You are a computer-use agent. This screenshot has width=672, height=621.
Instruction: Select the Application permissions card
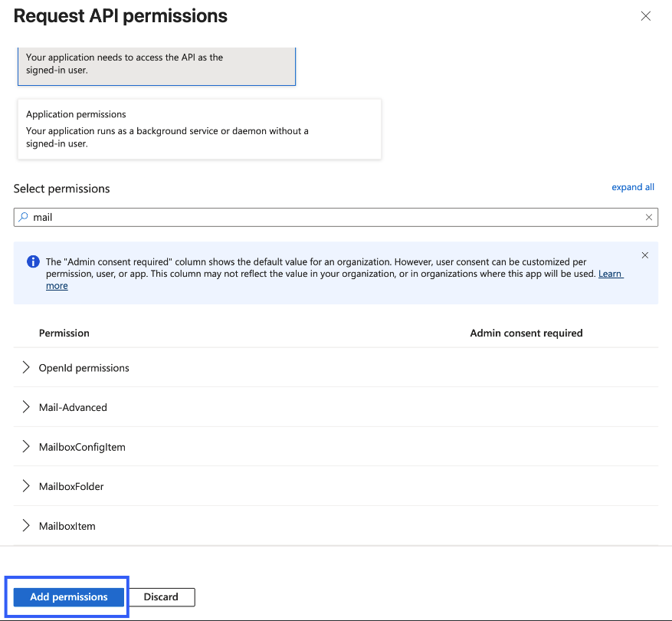(199, 129)
